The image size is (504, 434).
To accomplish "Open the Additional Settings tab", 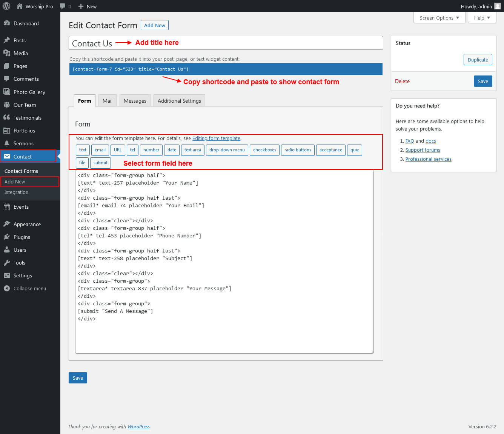I will (x=179, y=101).
